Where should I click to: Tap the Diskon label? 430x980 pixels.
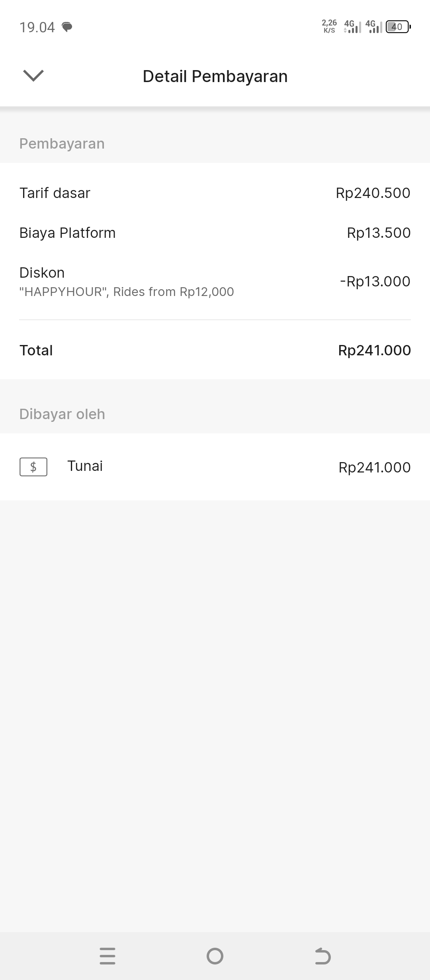click(42, 273)
